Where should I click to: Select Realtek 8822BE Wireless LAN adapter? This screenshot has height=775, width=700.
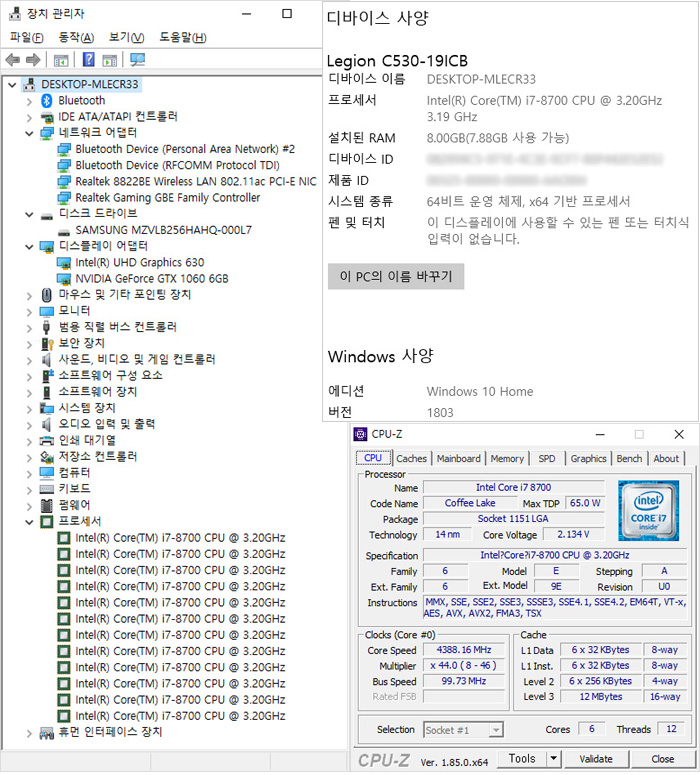point(196,181)
